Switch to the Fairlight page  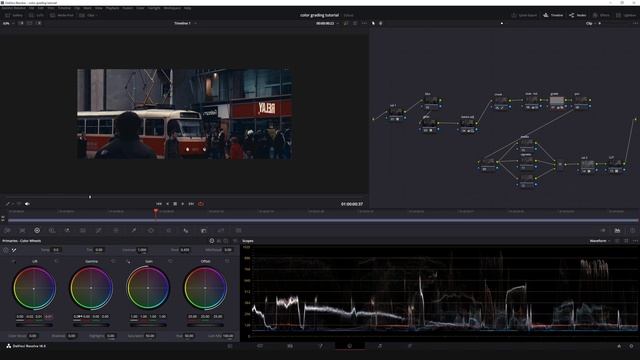click(380, 346)
